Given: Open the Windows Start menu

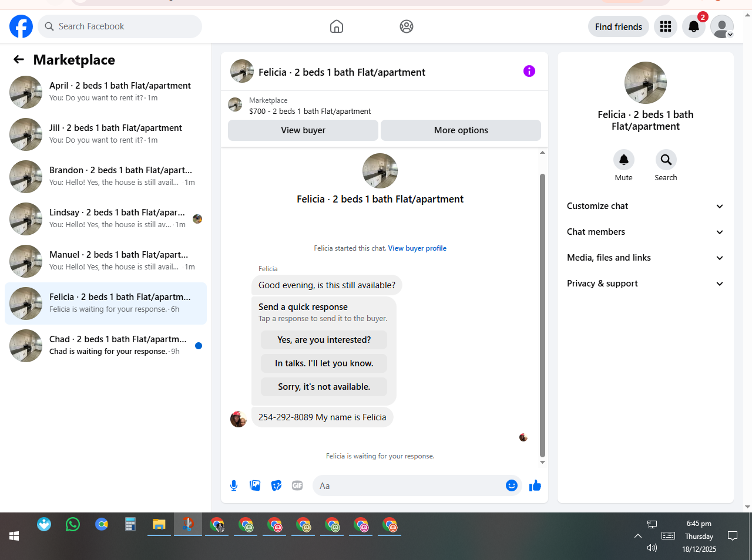Looking at the screenshot, I should pos(14,536).
